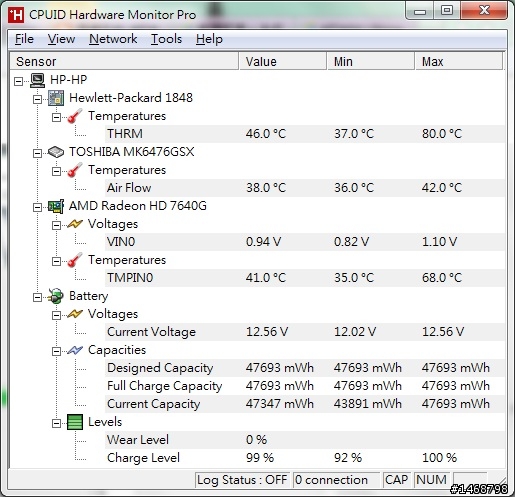Click the 68.0 °C TMPIN0 max value
This screenshot has width=515, height=497.
pyautogui.click(x=442, y=278)
